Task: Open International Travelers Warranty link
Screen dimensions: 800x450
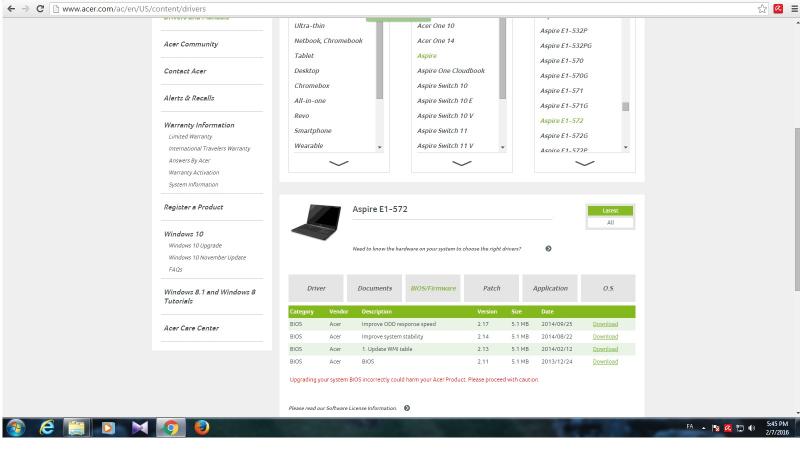Action: tap(209, 148)
